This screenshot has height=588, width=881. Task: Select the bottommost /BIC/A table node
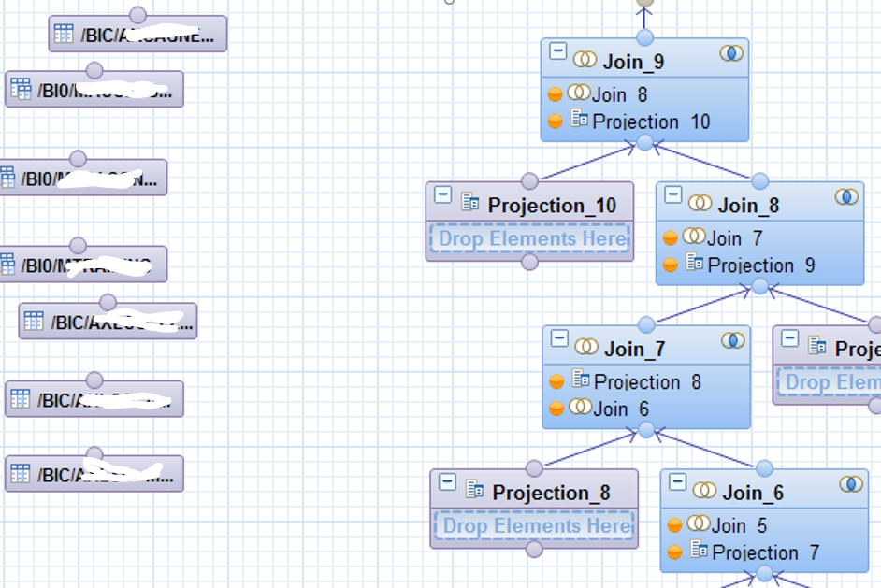click(94, 474)
